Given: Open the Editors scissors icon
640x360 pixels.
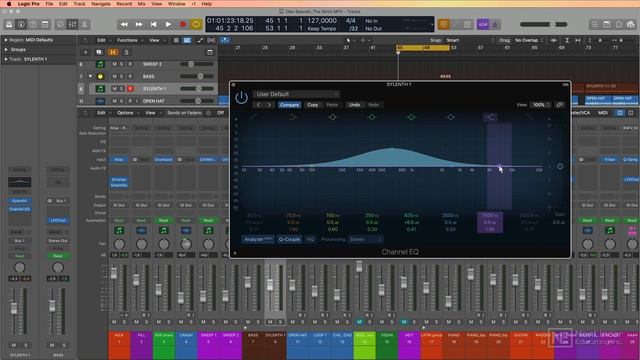Looking at the screenshot, I should click(x=84, y=24).
